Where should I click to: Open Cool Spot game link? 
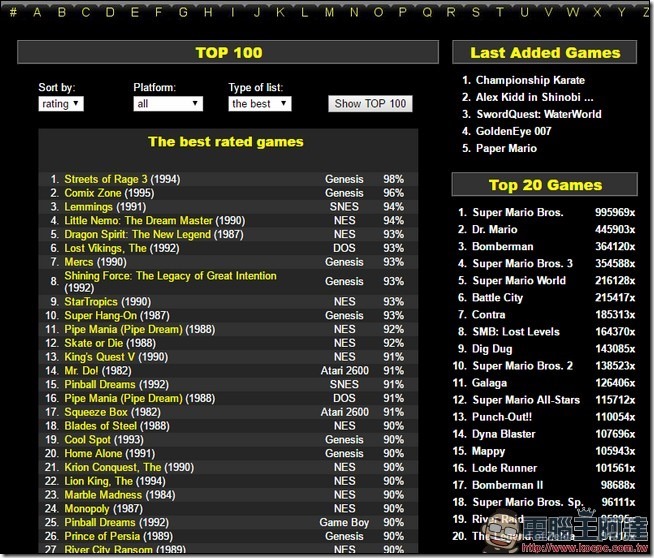pyautogui.click(x=88, y=439)
